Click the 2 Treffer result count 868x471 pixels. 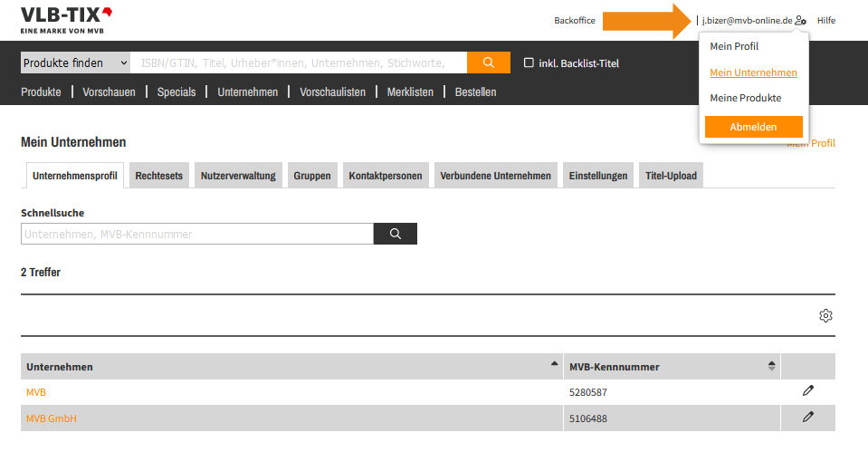point(41,272)
